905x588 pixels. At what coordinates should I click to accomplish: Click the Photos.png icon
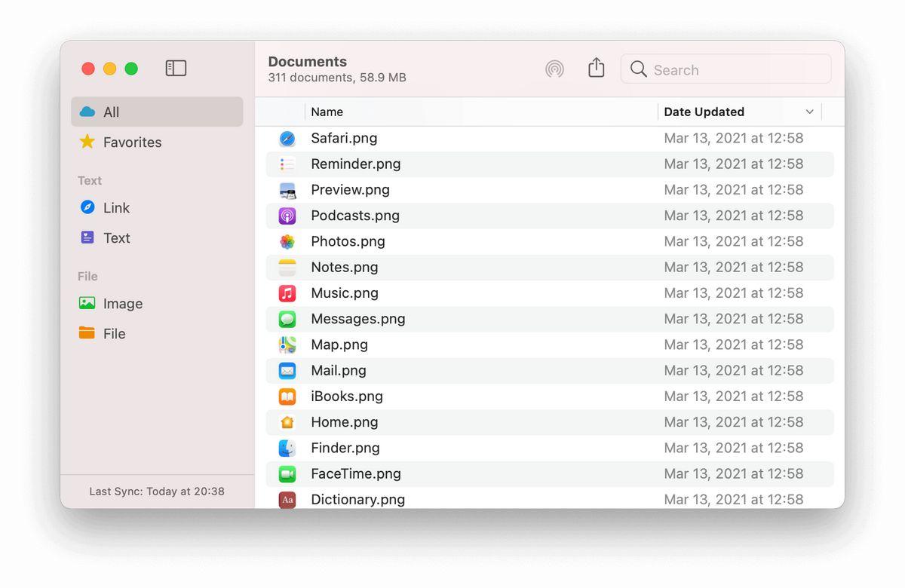(x=287, y=242)
